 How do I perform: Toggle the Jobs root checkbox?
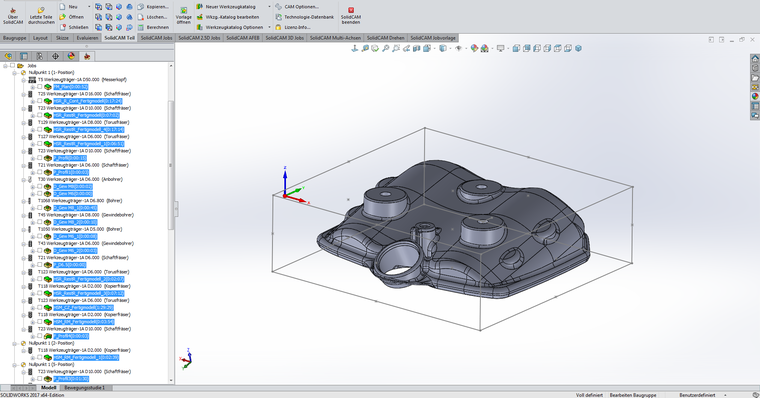[x=13, y=65]
